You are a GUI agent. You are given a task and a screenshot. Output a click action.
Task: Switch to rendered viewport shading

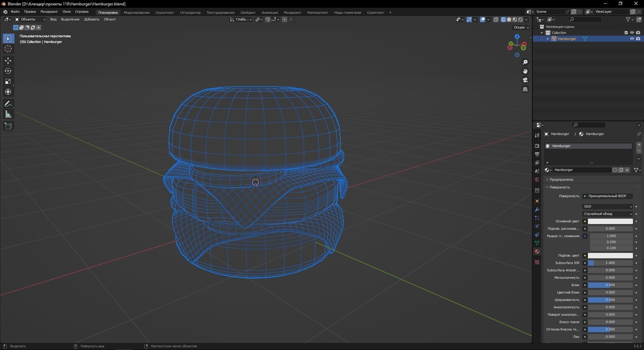click(x=521, y=19)
